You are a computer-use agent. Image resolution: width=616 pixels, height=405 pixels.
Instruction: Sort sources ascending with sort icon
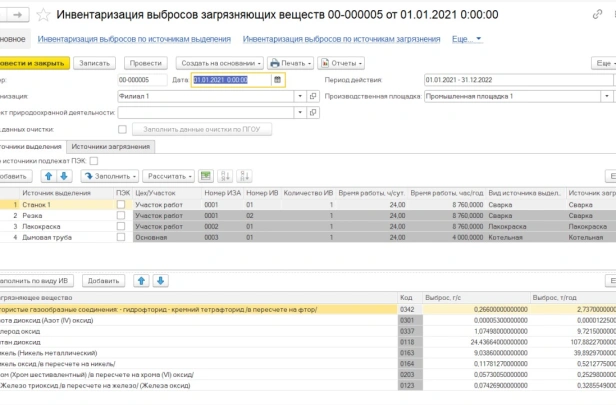[225, 176]
